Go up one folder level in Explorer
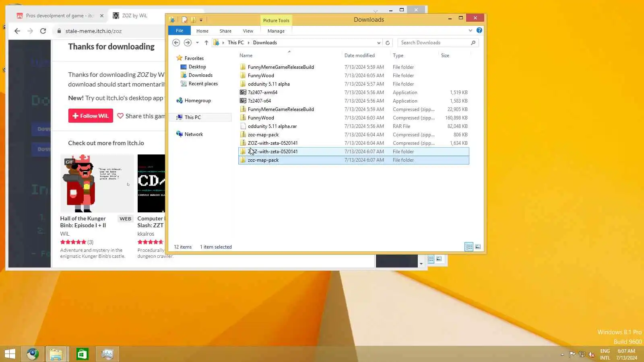This screenshot has height=362, width=644. point(206,43)
